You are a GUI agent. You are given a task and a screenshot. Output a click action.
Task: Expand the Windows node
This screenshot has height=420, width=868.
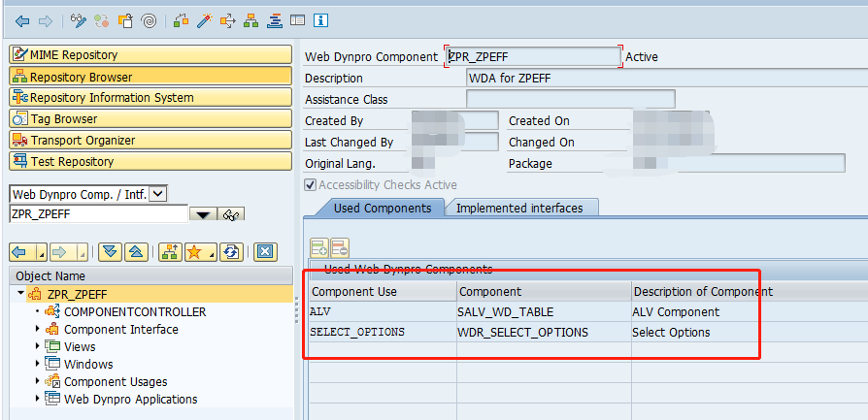(x=38, y=364)
